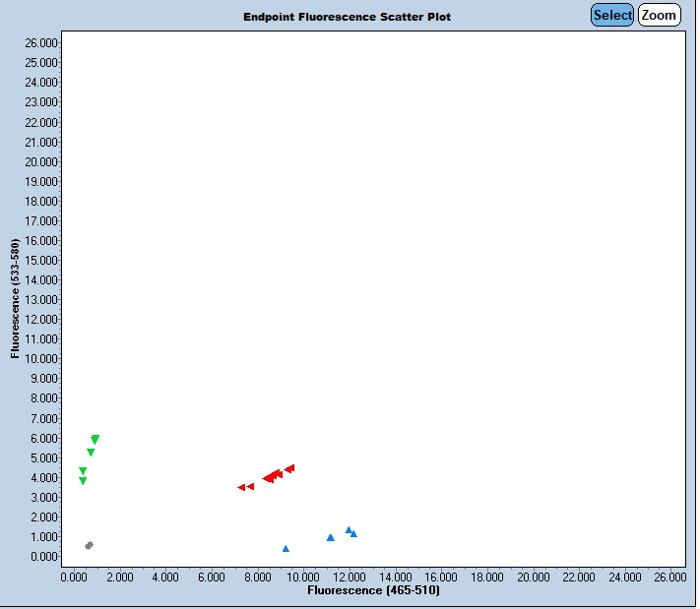
Task: Select the lowest blue triangle marker
Action: (x=286, y=549)
